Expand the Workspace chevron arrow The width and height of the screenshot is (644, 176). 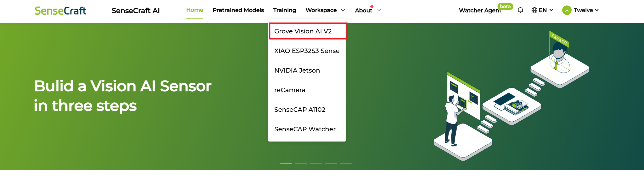point(343,10)
